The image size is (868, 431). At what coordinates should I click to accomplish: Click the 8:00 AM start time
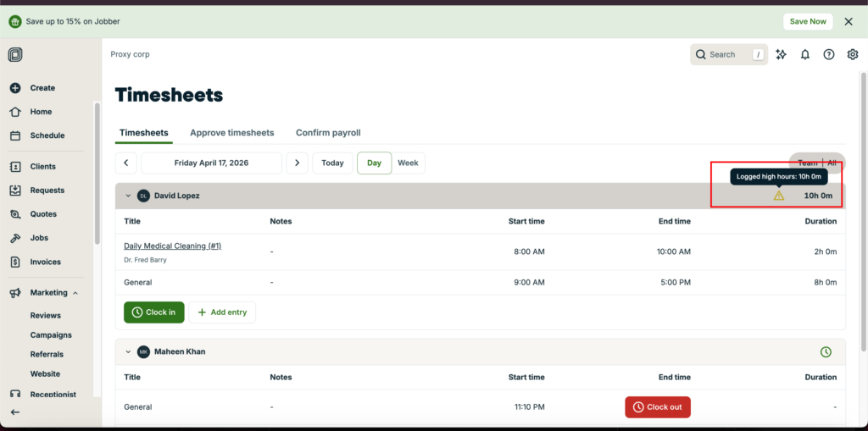point(529,251)
